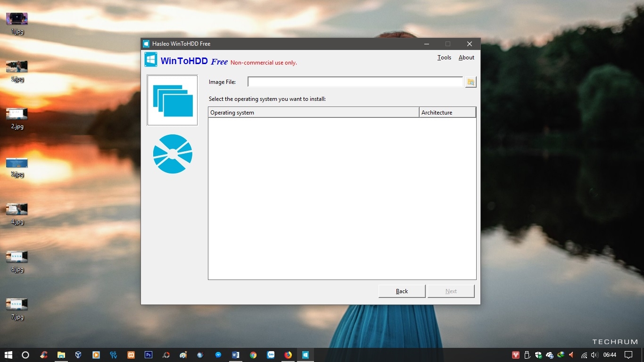The image size is (644, 362).
Task: Click the browse image file folder icon
Action: [471, 82]
